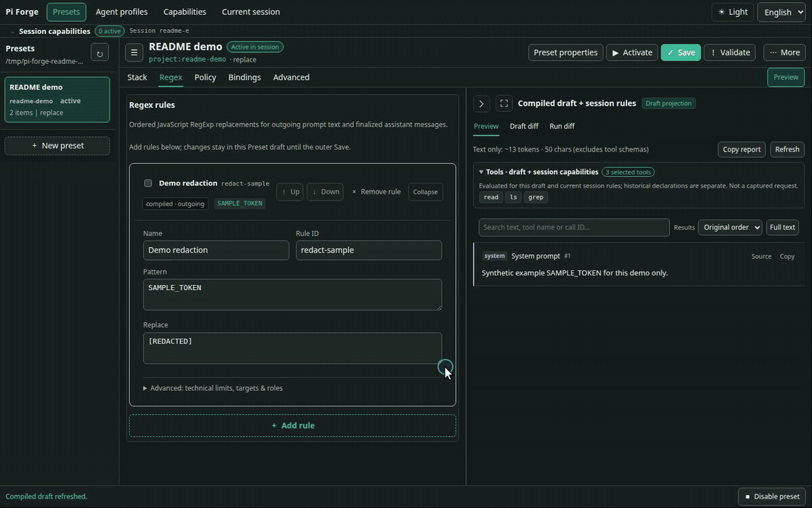Switch to the Draft diff tab
The height and width of the screenshot is (508, 812).
pos(524,126)
